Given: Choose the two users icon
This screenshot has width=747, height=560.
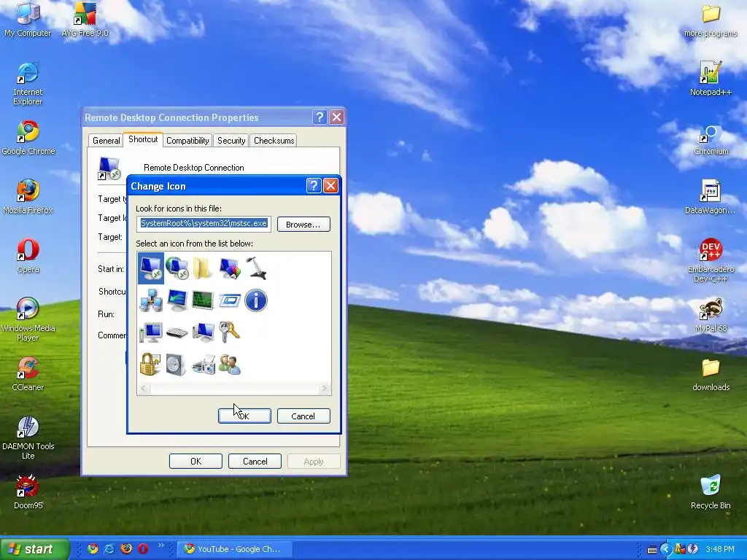Looking at the screenshot, I should (x=230, y=365).
